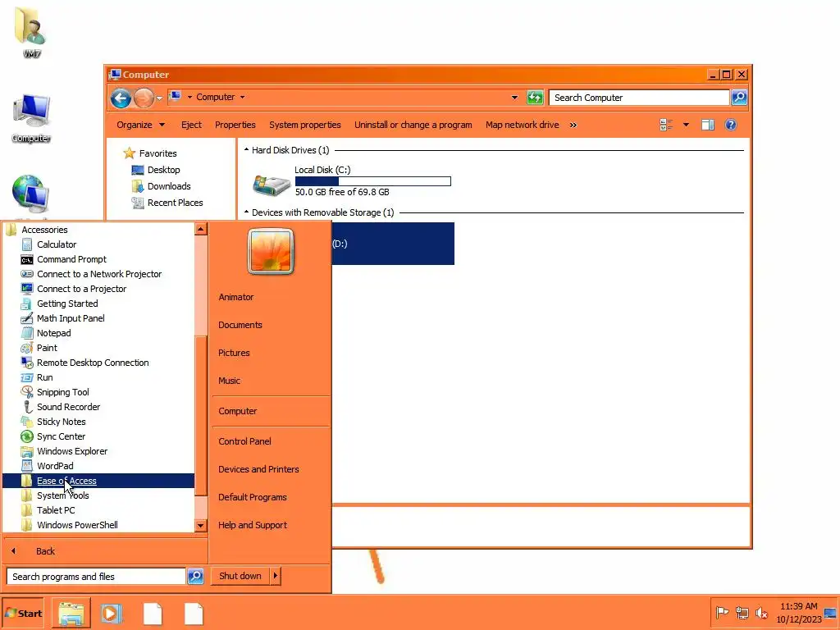Open Calculator from Accessories

[57, 244]
